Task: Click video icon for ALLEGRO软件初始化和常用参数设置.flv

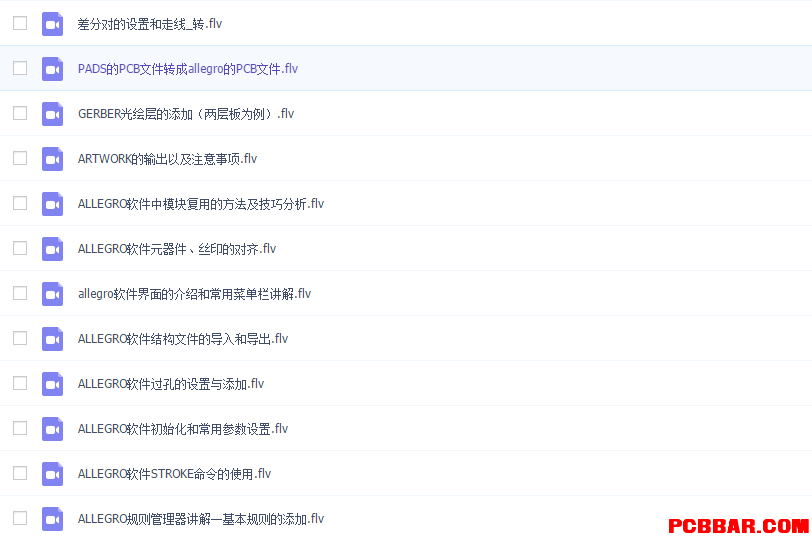Action: click(52, 429)
